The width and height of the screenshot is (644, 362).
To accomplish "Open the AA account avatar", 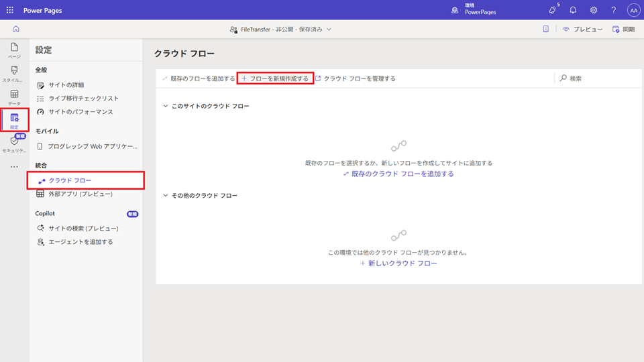I will coord(633,10).
